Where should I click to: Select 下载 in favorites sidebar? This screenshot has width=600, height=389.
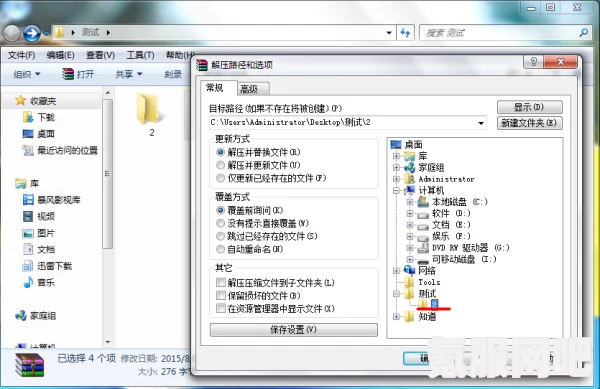46,117
